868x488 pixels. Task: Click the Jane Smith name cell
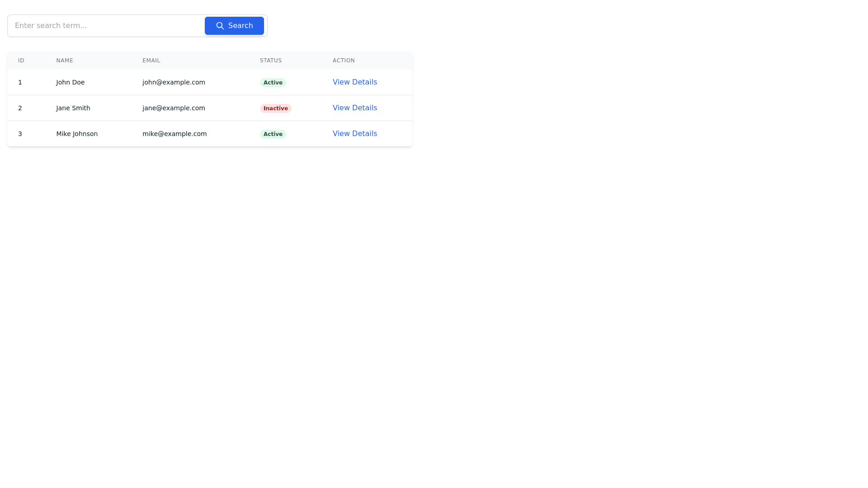pyautogui.click(x=73, y=108)
